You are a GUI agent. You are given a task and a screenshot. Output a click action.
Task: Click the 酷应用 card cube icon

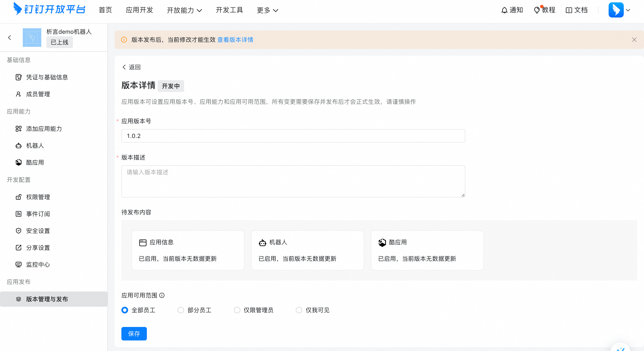(382, 243)
